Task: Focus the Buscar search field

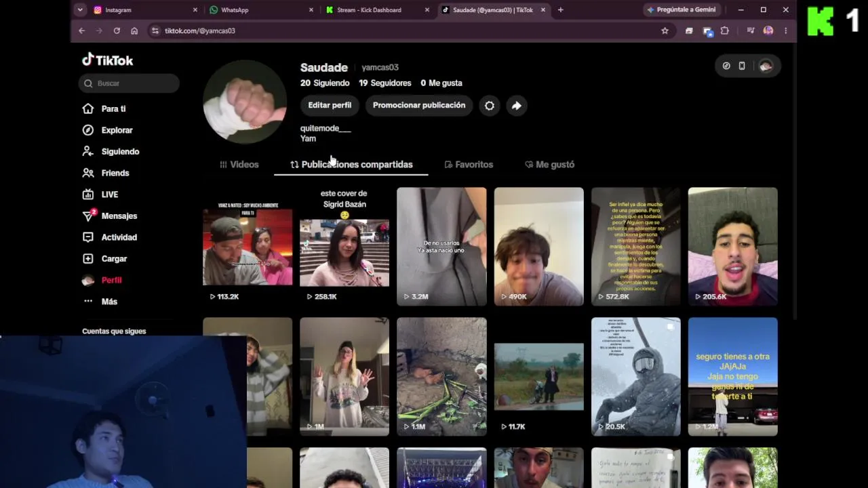Action: pyautogui.click(x=129, y=83)
